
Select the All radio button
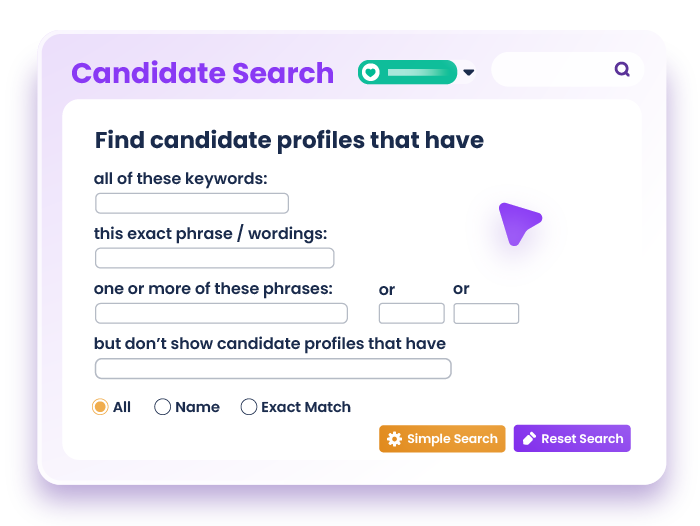(100, 407)
